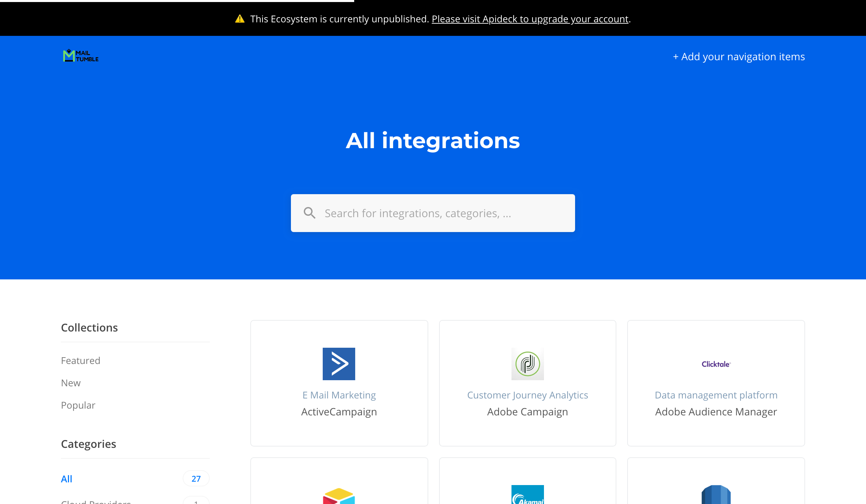Open the E Mail Marketing category link
This screenshot has height=504, width=866.
click(x=339, y=395)
